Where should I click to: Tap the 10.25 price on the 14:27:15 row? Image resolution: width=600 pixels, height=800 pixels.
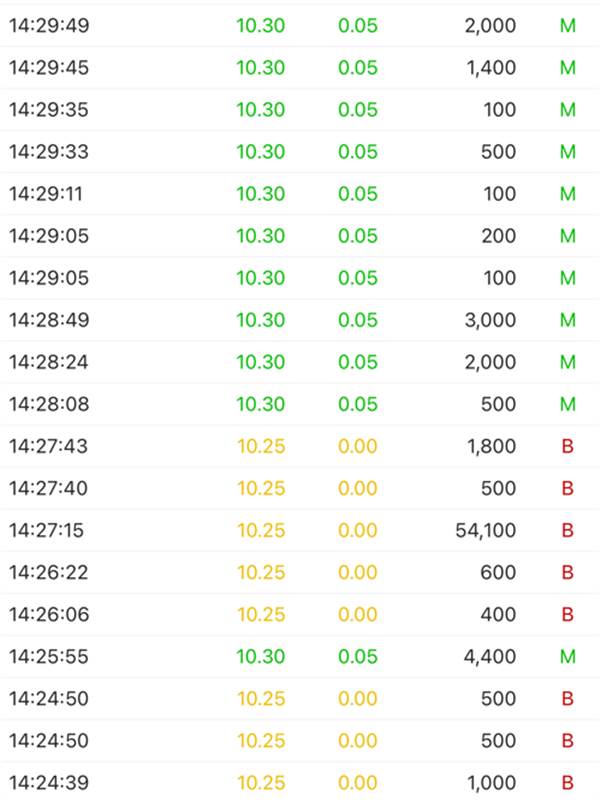click(x=261, y=530)
